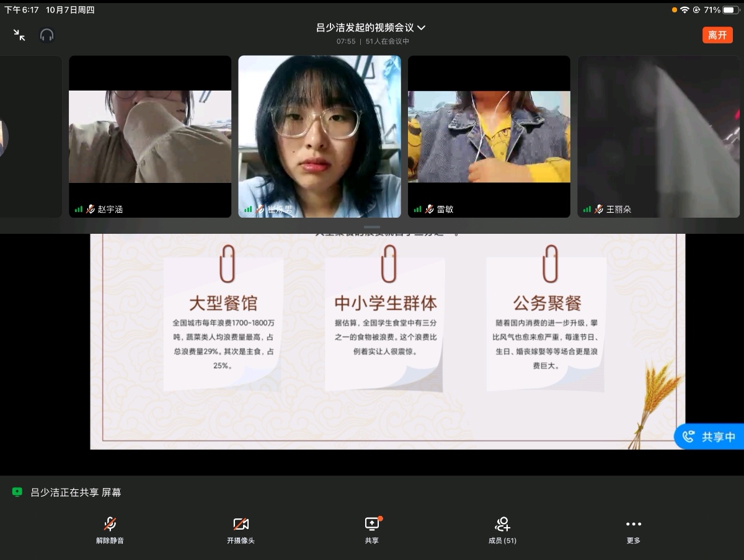The image size is (744, 560).
Task: Tap the signal strength bars beside 王丽朵
Action: [587, 210]
